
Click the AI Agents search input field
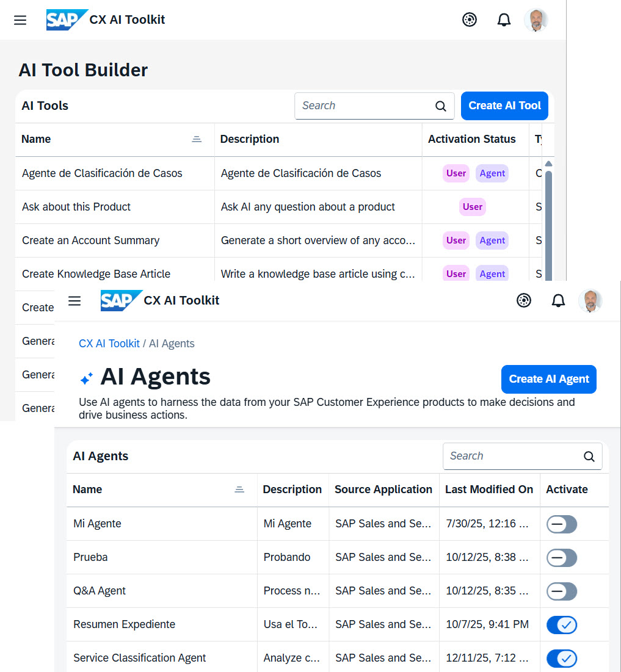pyautogui.click(x=512, y=457)
